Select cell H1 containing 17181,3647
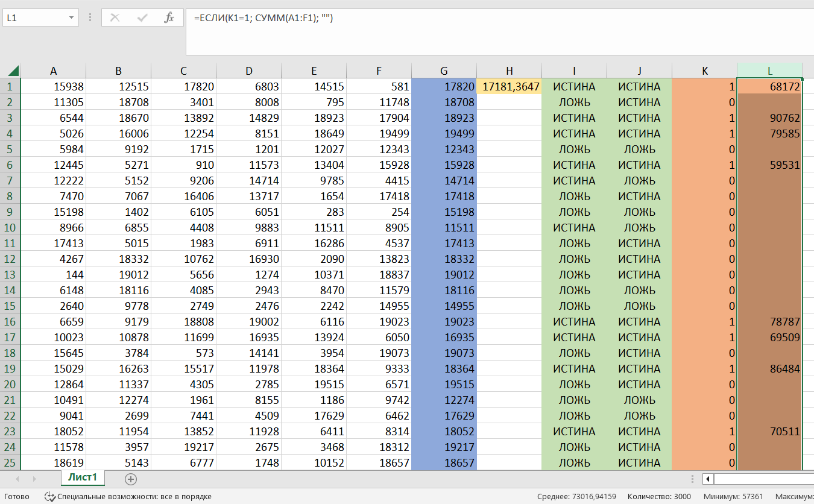The image size is (814, 504). tap(509, 87)
